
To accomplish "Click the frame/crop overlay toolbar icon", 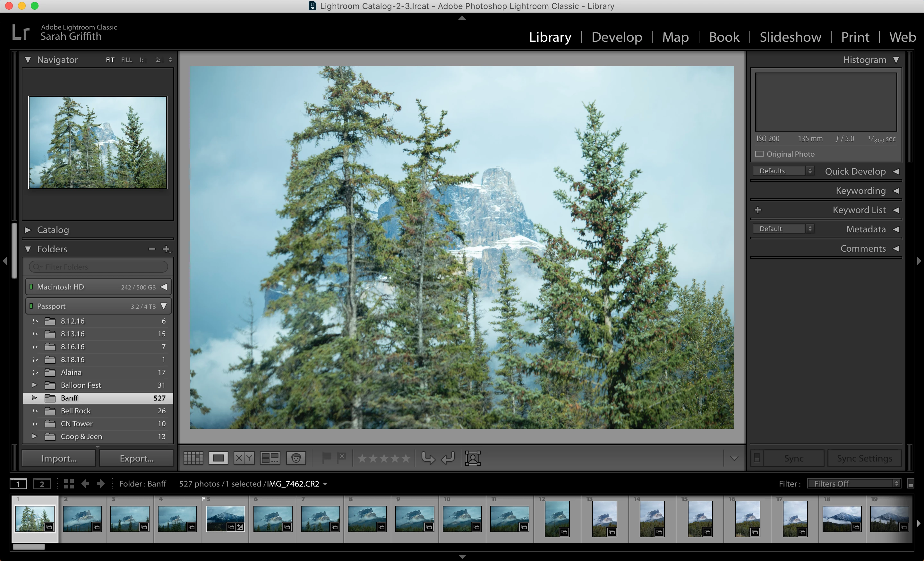I will click(x=473, y=458).
